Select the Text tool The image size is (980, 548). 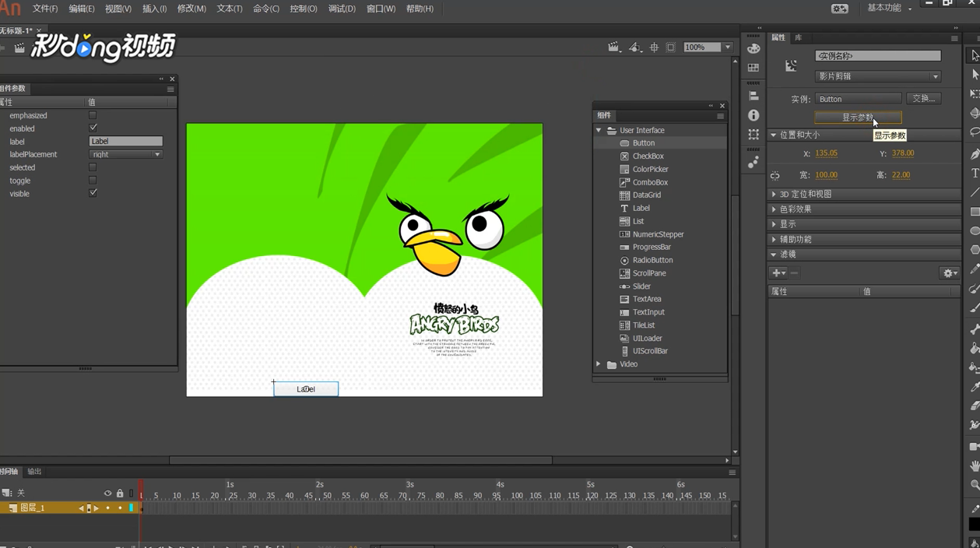coord(975,174)
